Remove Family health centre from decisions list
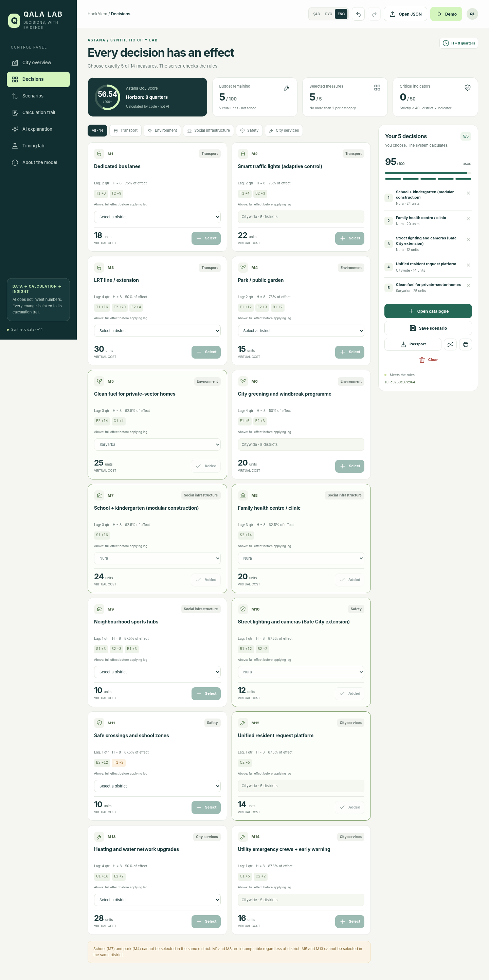Viewport: 489px width, 980px height. click(x=468, y=219)
